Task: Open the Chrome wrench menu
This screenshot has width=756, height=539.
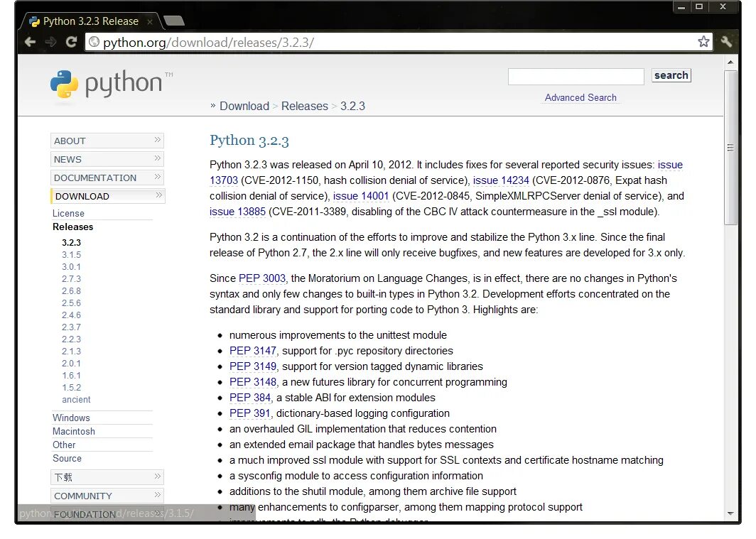Action: tap(727, 42)
